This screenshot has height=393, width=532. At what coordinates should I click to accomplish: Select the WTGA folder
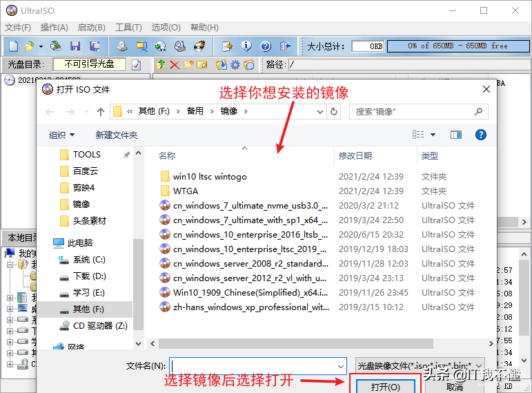(179, 191)
